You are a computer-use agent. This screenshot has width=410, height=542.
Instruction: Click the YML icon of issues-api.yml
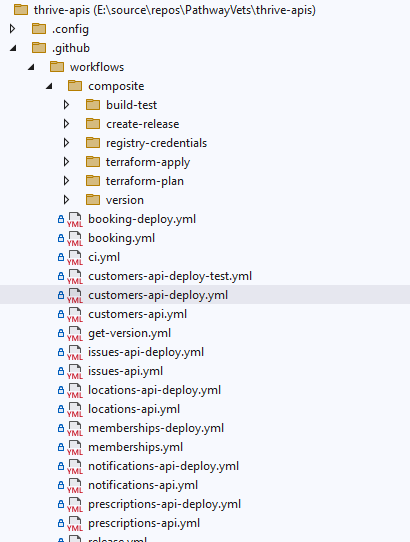(75, 372)
